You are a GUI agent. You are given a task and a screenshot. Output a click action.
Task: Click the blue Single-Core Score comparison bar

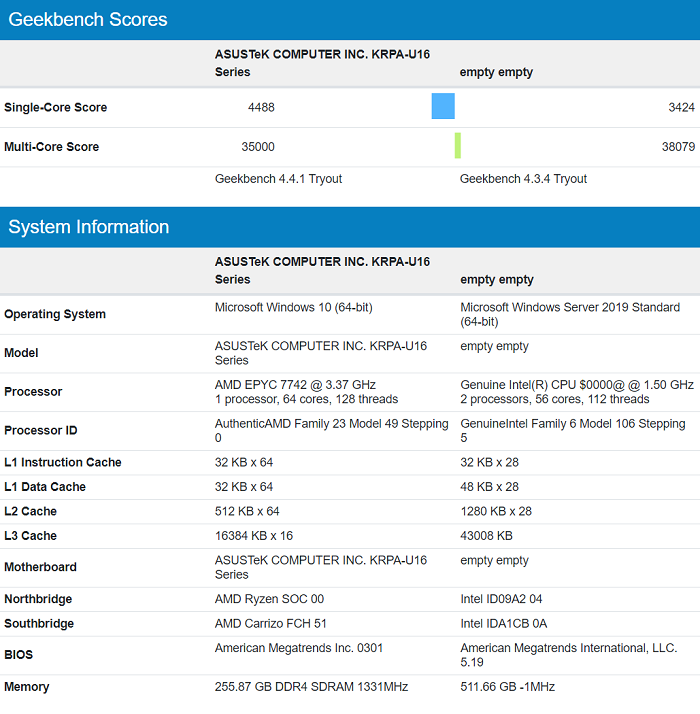[x=443, y=106]
